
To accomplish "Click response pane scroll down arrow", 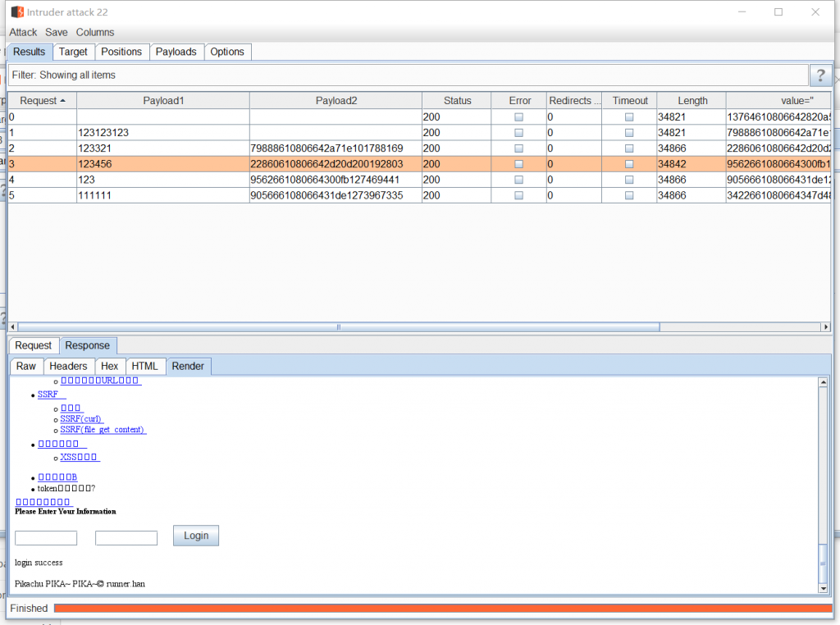I will [x=823, y=587].
